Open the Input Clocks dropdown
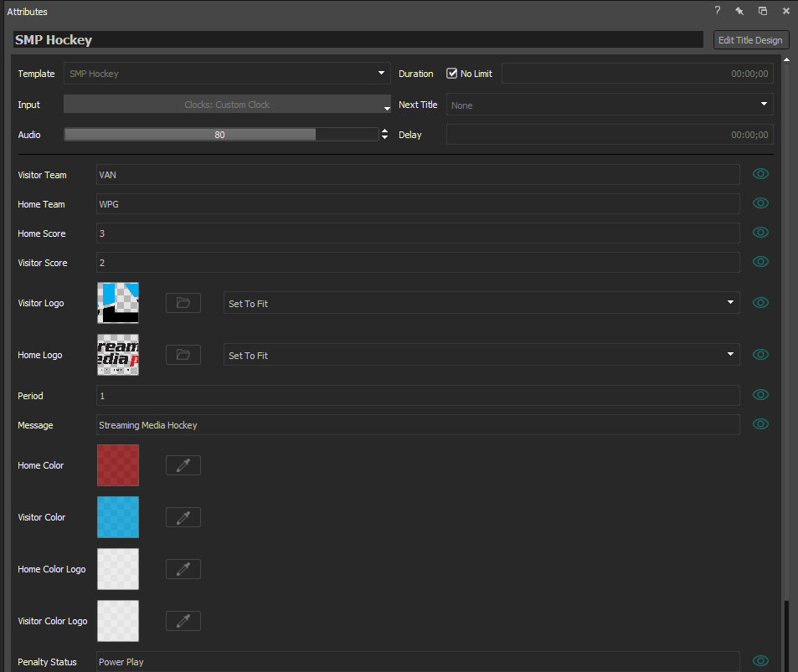 point(227,105)
